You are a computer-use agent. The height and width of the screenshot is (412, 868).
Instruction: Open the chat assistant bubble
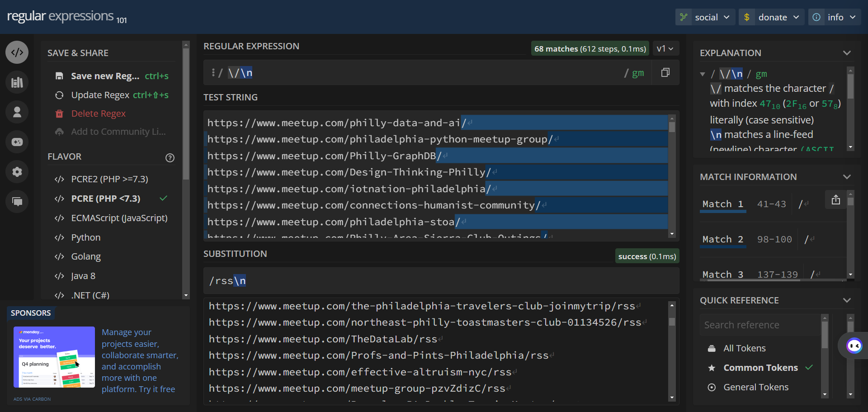pos(854,346)
